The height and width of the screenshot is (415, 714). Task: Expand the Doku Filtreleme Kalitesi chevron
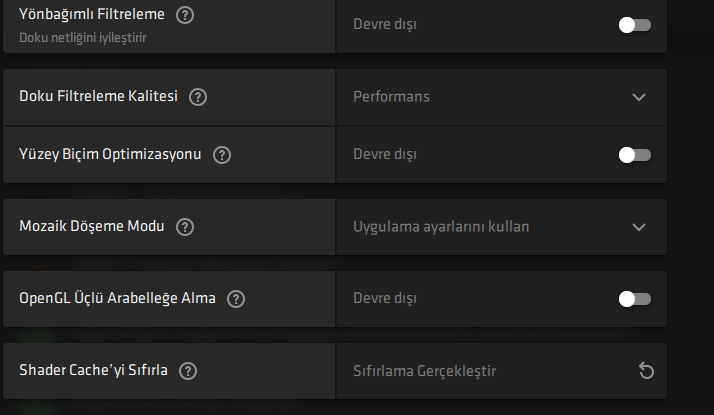pos(640,97)
